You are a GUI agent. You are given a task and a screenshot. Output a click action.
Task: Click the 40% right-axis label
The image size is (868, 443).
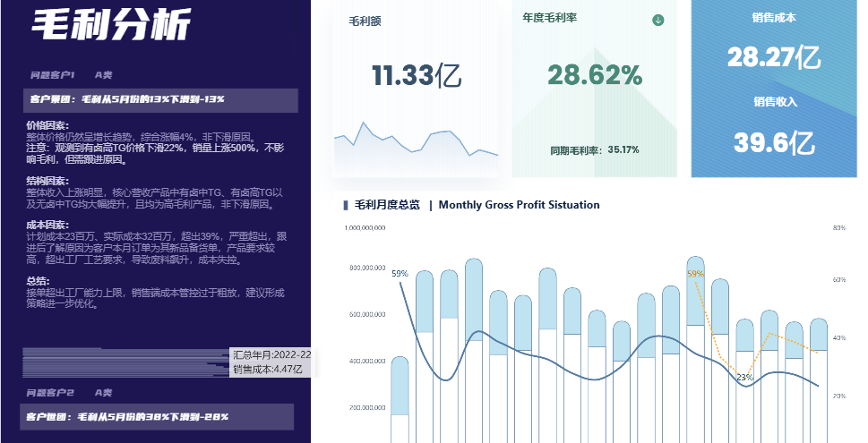[839, 338]
